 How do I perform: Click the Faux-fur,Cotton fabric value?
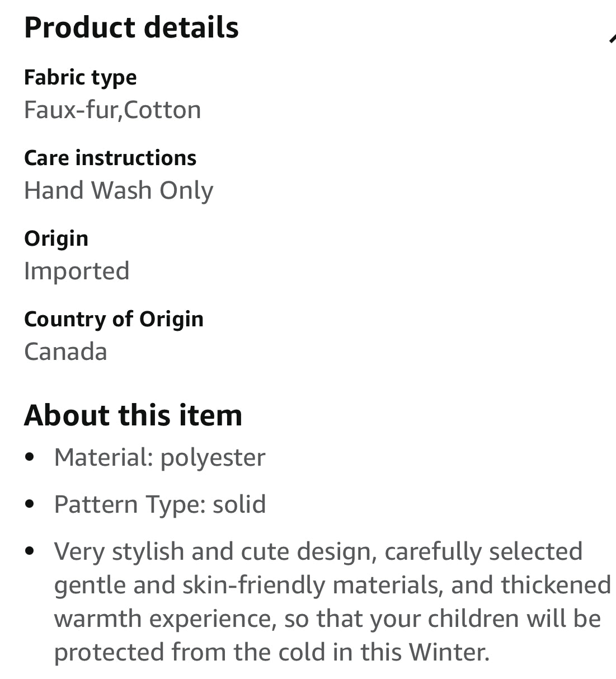pyautogui.click(x=112, y=110)
